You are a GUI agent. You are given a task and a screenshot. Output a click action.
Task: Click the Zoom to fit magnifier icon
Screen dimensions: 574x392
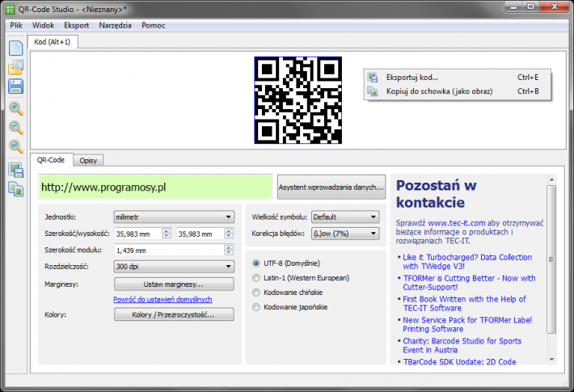click(15, 146)
